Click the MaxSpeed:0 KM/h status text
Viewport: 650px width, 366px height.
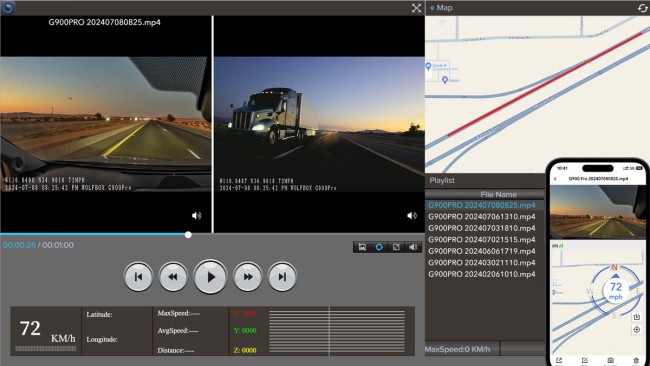coord(457,349)
